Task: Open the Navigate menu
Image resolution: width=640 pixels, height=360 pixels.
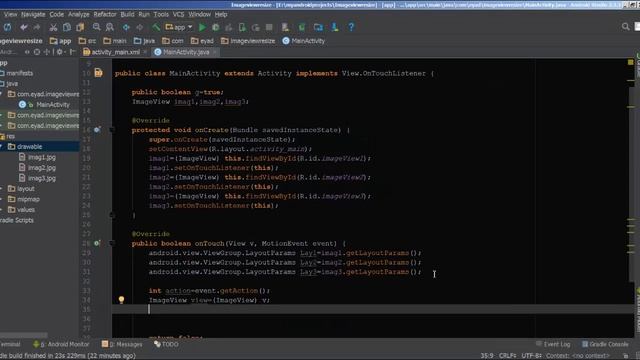Action: pos(33,14)
